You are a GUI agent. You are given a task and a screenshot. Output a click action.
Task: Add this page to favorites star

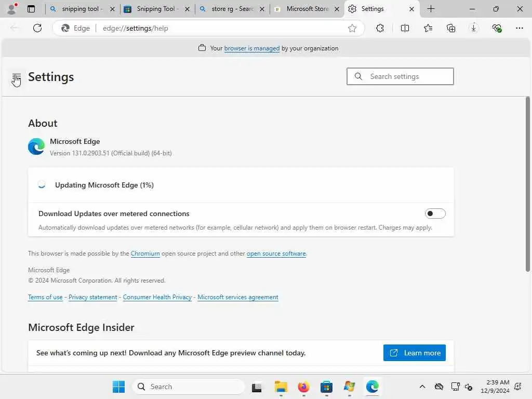[352, 28]
